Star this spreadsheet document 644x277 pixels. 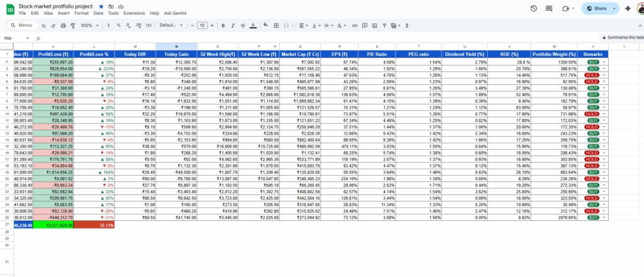click(101, 6)
